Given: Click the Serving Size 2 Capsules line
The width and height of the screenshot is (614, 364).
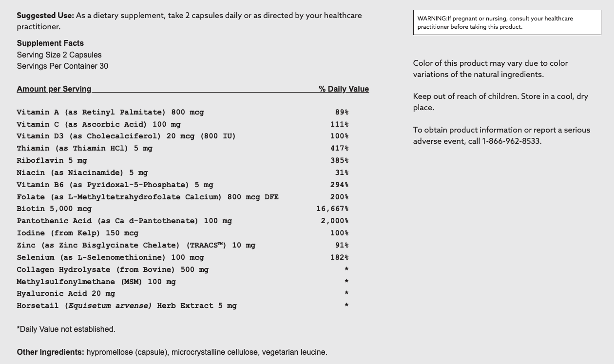Looking at the screenshot, I should tap(59, 55).
